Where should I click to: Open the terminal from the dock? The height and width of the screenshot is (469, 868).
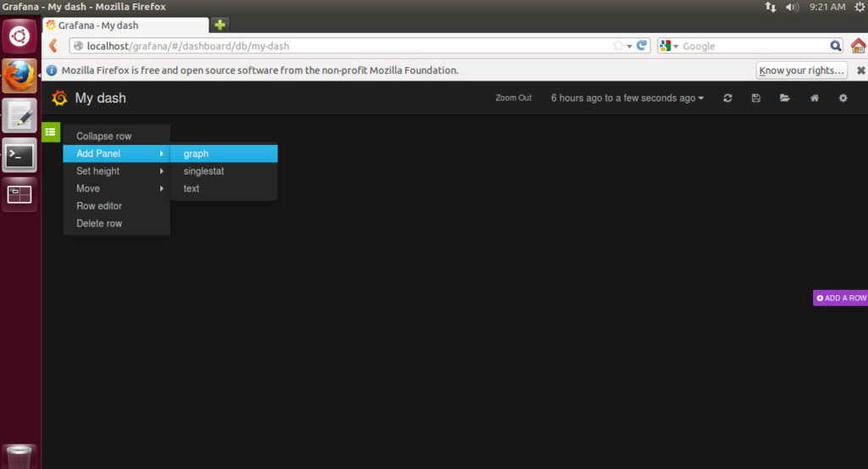point(19,155)
